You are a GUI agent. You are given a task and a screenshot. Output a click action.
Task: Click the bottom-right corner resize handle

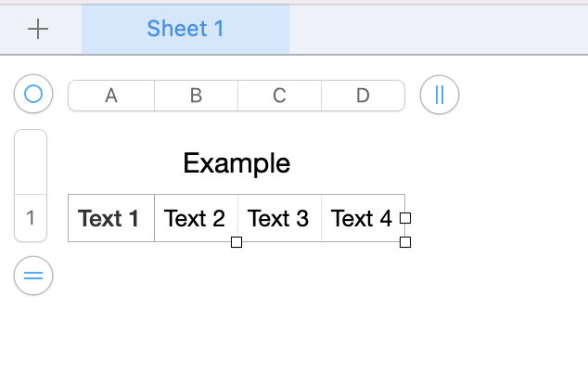(x=404, y=242)
